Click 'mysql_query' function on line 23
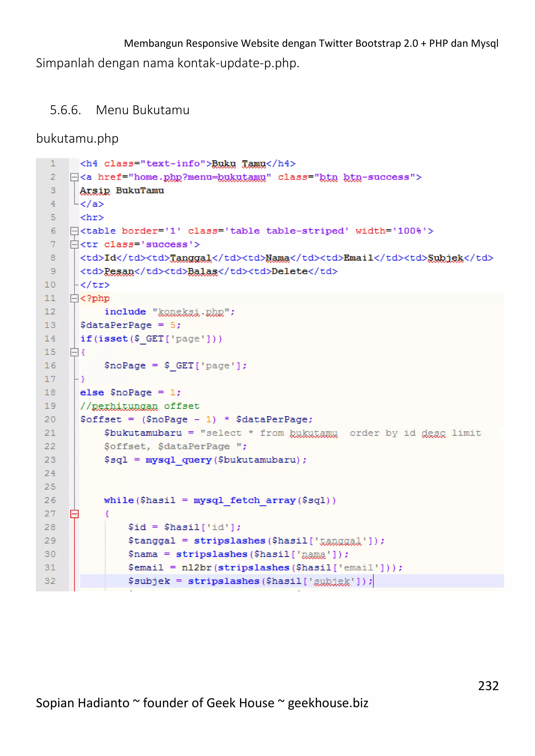Screen dimensions: 535x756 [x=179, y=460]
